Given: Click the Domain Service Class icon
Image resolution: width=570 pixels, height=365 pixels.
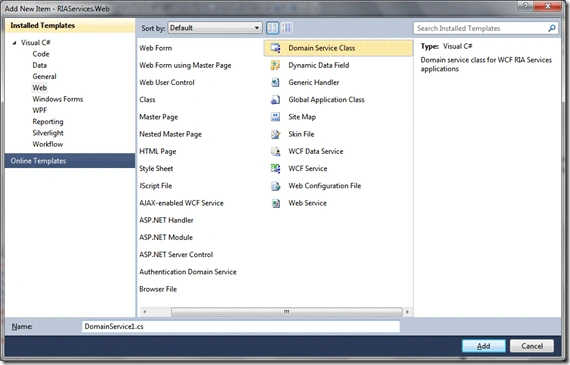Looking at the screenshot, I should click(276, 48).
